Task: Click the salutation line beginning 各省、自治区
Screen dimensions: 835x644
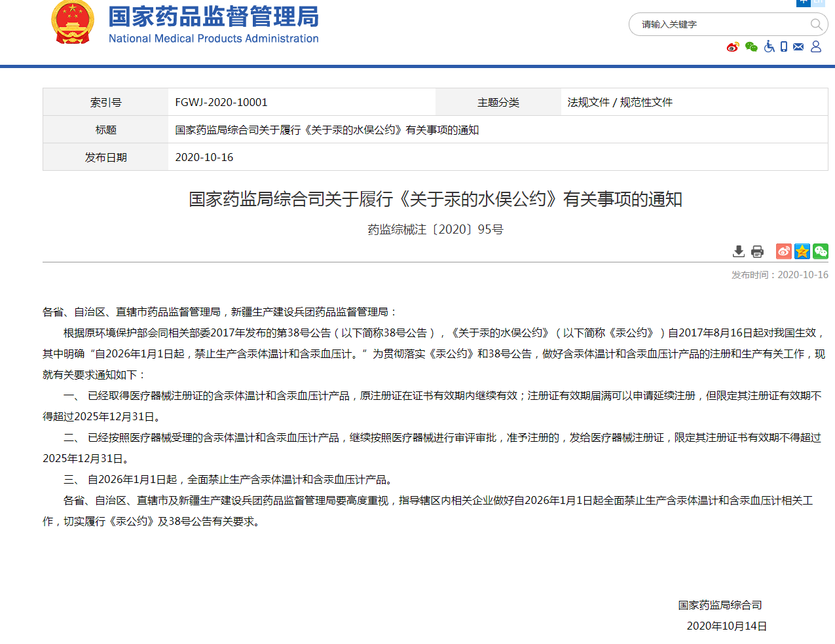Action: tap(220, 312)
